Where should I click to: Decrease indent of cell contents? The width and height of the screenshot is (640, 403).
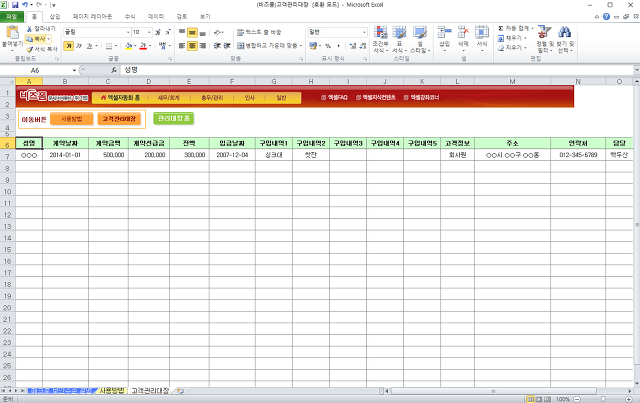[217, 46]
